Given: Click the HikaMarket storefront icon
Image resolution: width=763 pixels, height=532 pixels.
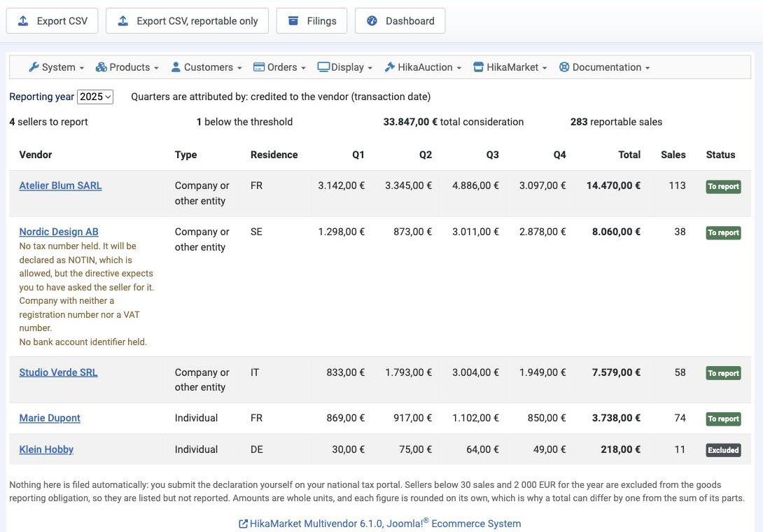Looking at the screenshot, I should pyautogui.click(x=478, y=67).
